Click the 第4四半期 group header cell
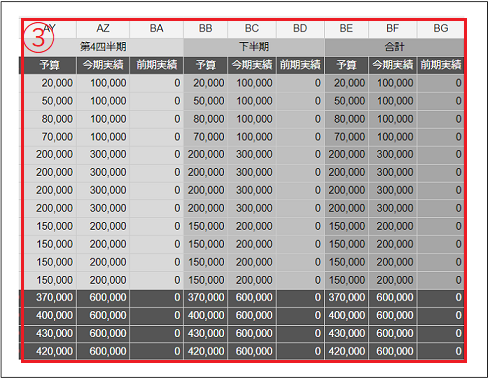Screen dimensions: 490x379 coord(103,47)
